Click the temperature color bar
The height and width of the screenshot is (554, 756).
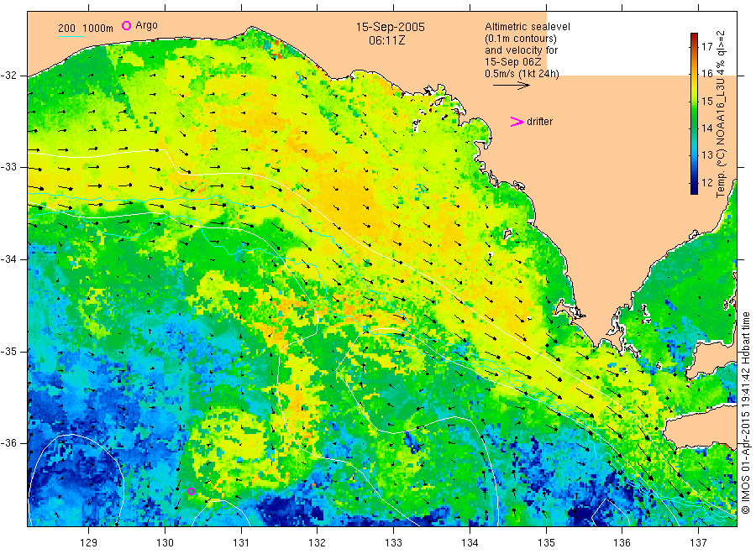pyautogui.click(x=694, y=113)
